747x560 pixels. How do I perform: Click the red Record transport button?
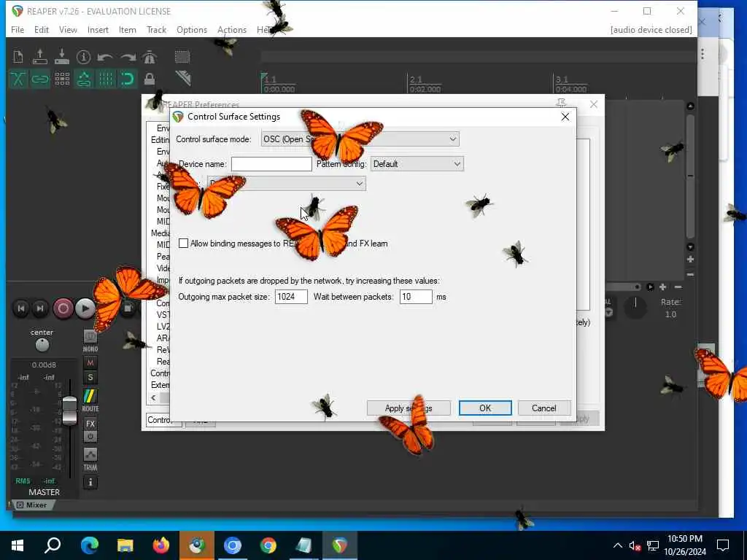(63, 308)
